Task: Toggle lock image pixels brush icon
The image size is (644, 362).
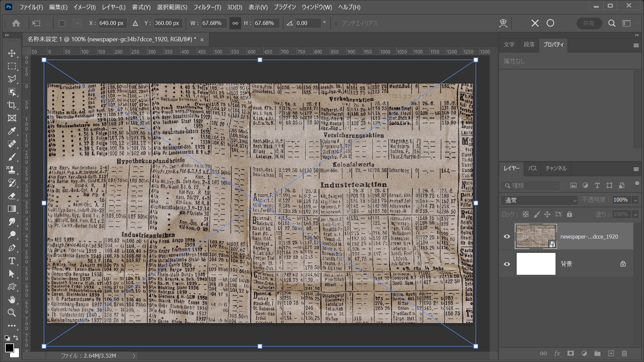Action: (537, 214)
